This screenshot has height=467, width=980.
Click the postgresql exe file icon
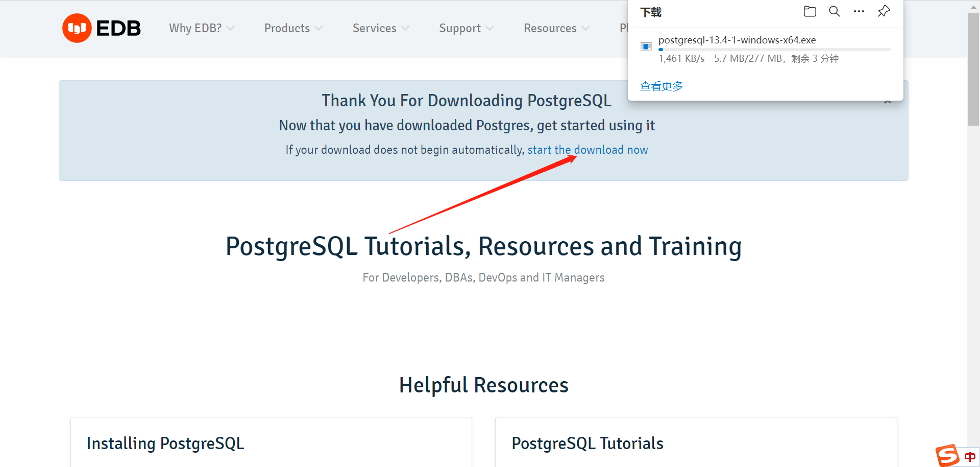(646, 46)
